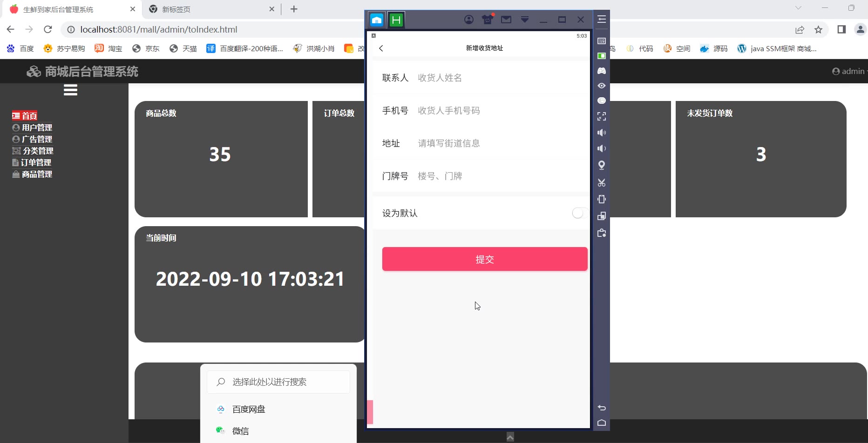Bookmark this page with the star icon

[818, 30]
